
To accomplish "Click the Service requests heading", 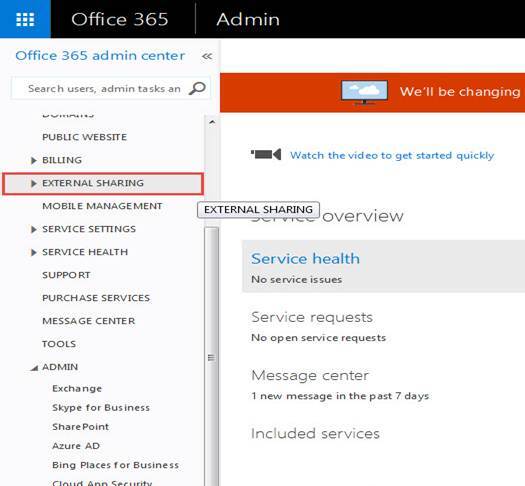I will (312, 317).
